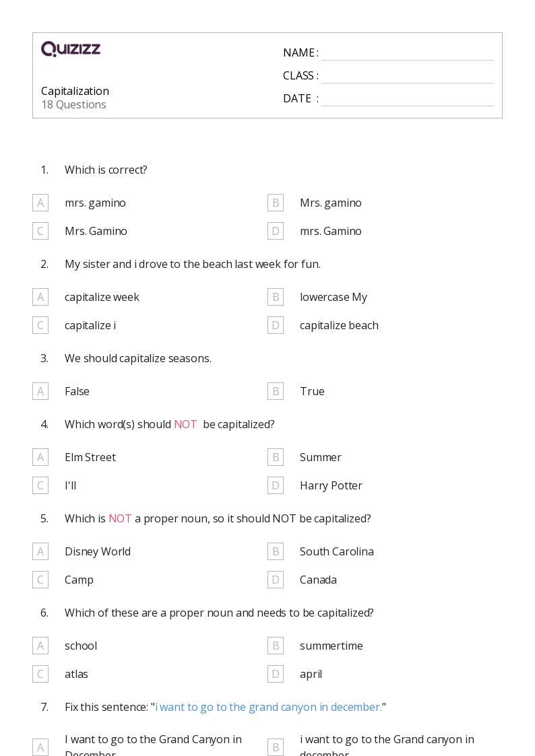Click the Capitalization worksheet title
The height and width of the screenshot is (756, 535).
pyautogui.click(x=75, y=91)
